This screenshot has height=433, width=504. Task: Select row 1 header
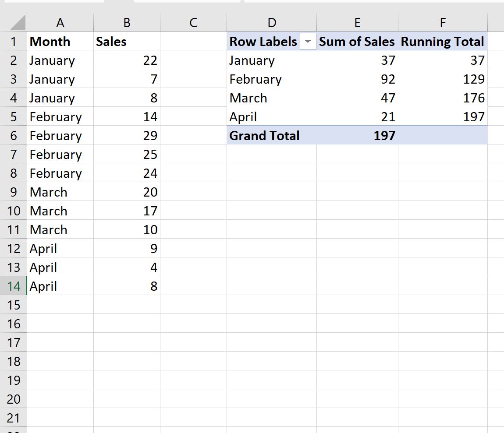click(x=14, y=42)
